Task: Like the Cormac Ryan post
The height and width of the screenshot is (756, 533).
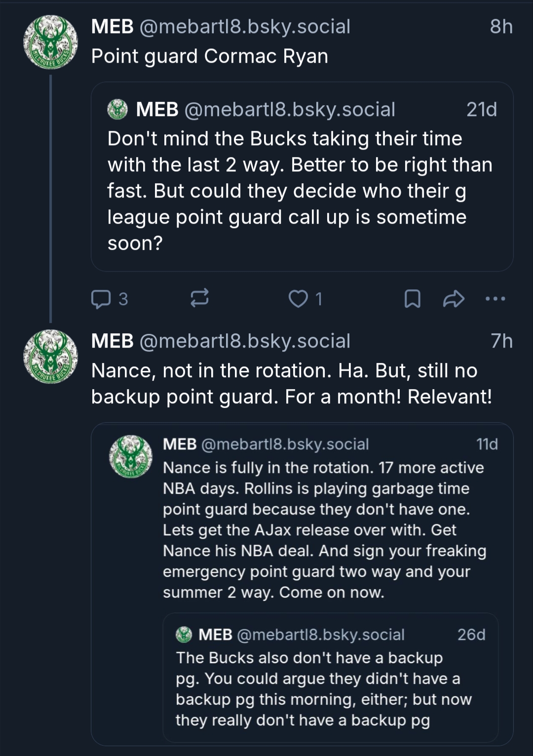Action: coord(298,299)
